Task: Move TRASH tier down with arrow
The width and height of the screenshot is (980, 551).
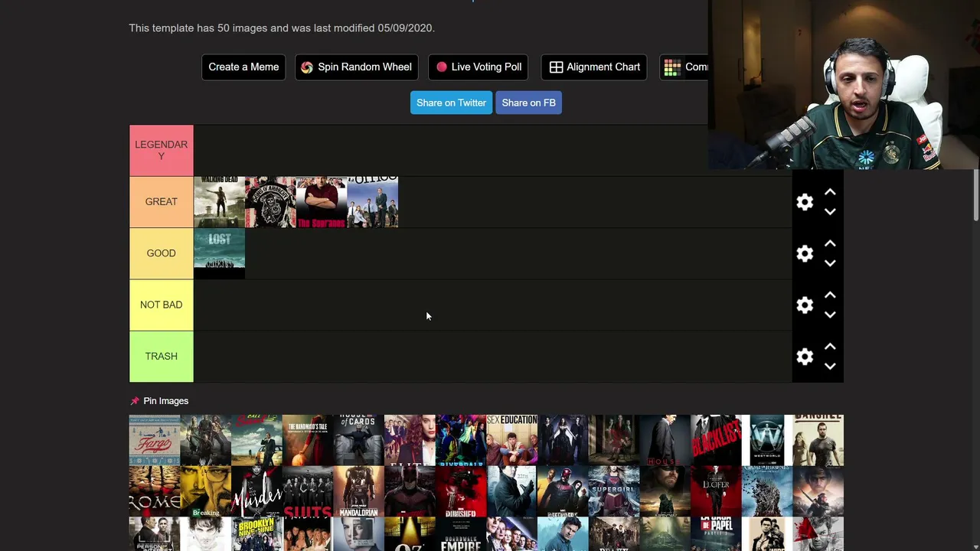Action: pos(830,367)
